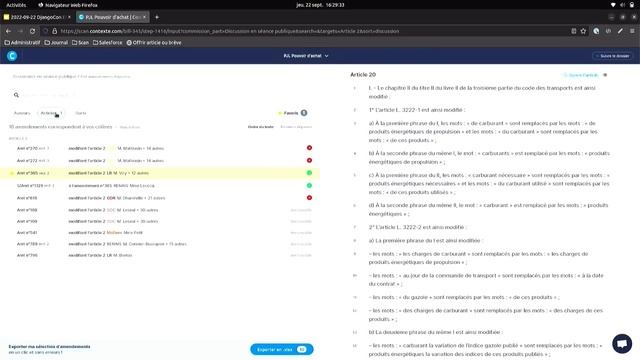This screenshot has height=360, width=640.
Task: Open the system network indicator
Action: pos(613,5)
